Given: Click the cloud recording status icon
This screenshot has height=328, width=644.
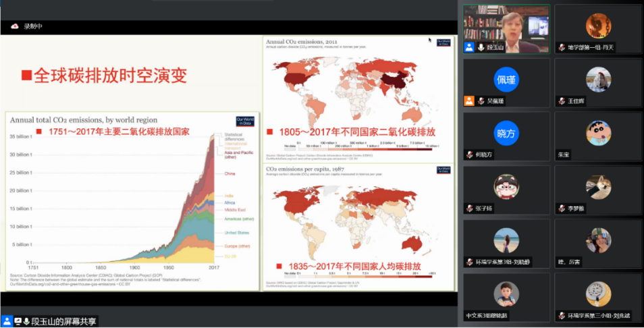Looking at the screenshot, I should tap(14, 26).
